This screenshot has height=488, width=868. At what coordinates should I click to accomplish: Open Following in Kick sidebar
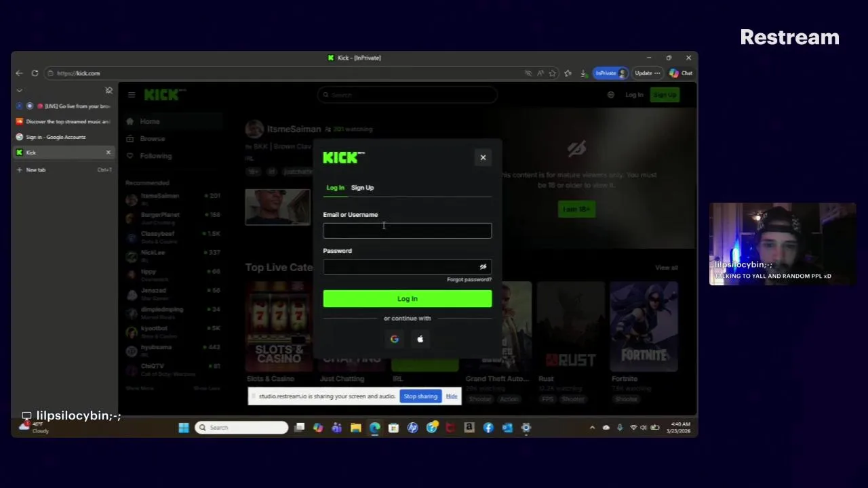tap(155, 156)
